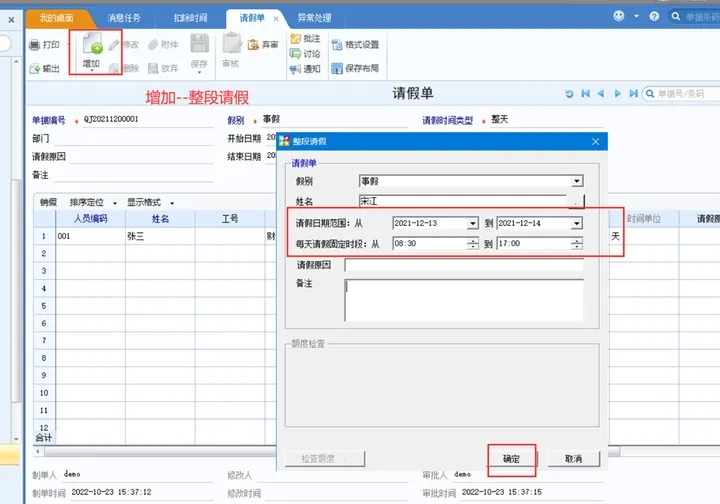Go to the first record arrow

pos(585,94)
